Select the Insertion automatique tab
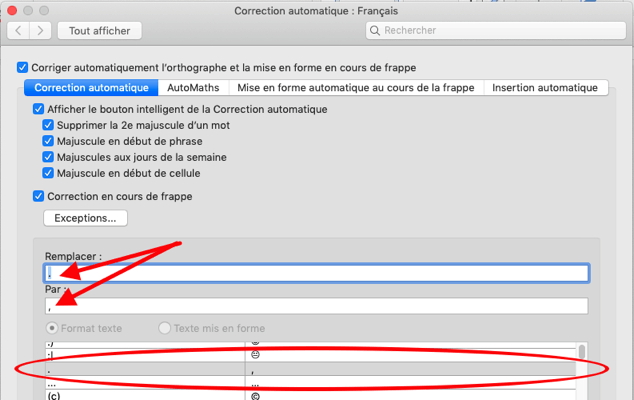634x400 pixels. (x=545, y=88)
